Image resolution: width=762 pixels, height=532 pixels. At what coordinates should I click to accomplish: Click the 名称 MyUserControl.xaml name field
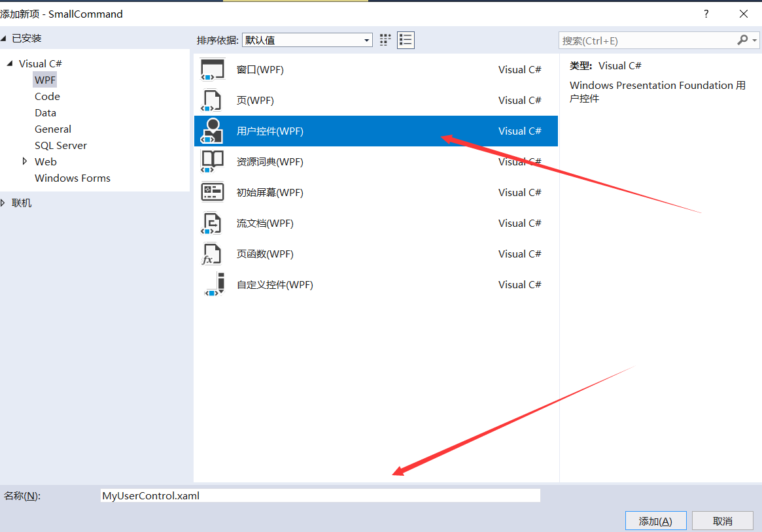(320, 495)
